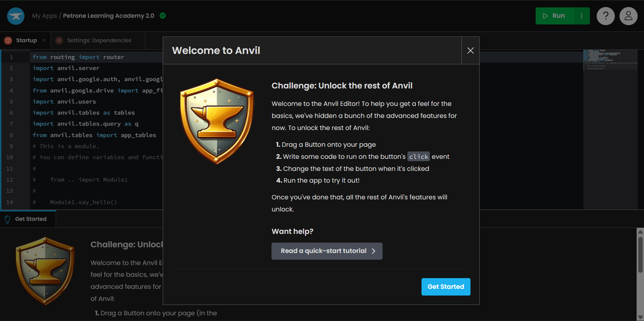Close the Startup tab
644x321 pixels.
[44, 41]
